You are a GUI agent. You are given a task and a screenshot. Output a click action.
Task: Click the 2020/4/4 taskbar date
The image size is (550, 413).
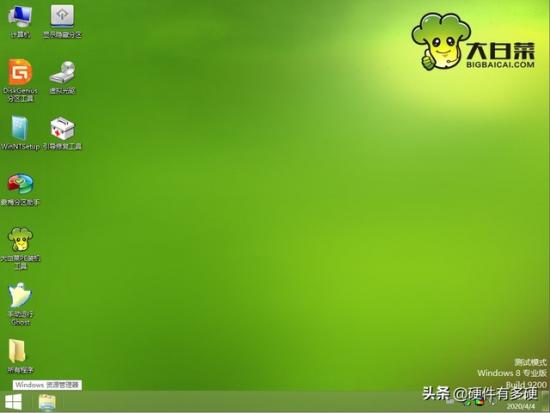[x=521, y=406]
